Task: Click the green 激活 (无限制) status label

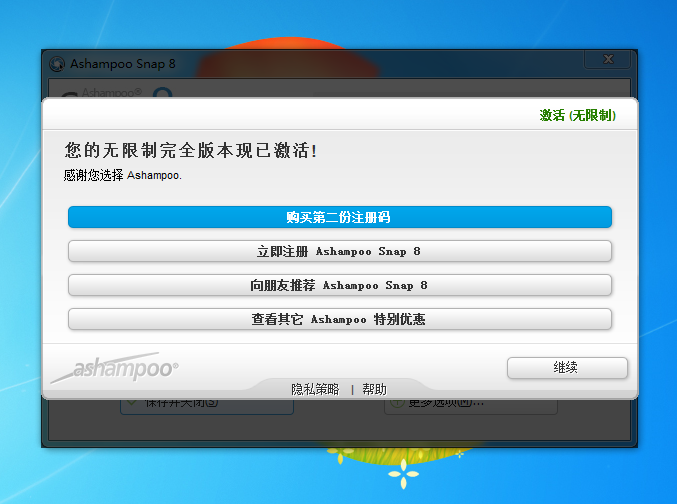Action: click(577, 115)
